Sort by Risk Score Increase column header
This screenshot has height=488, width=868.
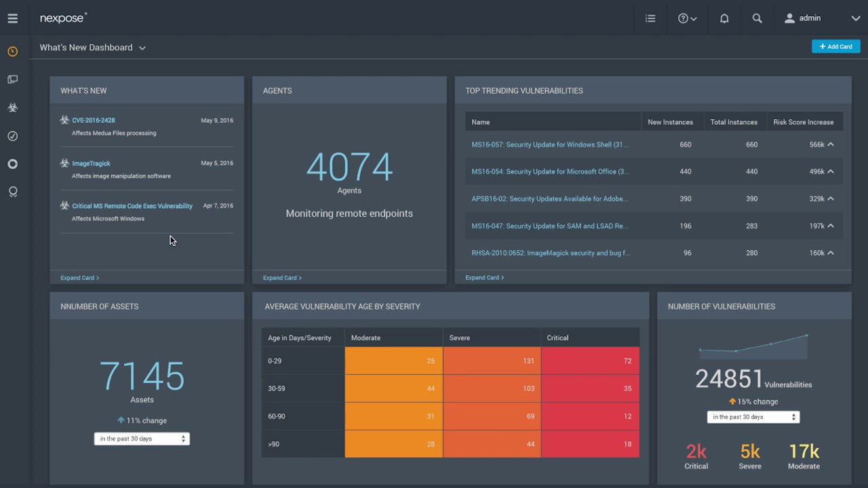[x=803, y=122]
